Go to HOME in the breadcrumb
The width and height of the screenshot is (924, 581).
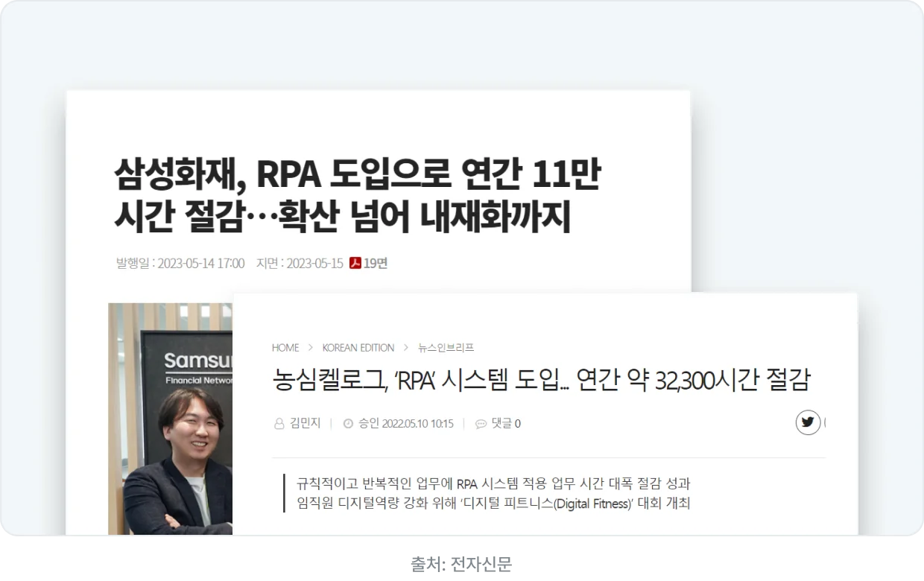coord(285,348)
